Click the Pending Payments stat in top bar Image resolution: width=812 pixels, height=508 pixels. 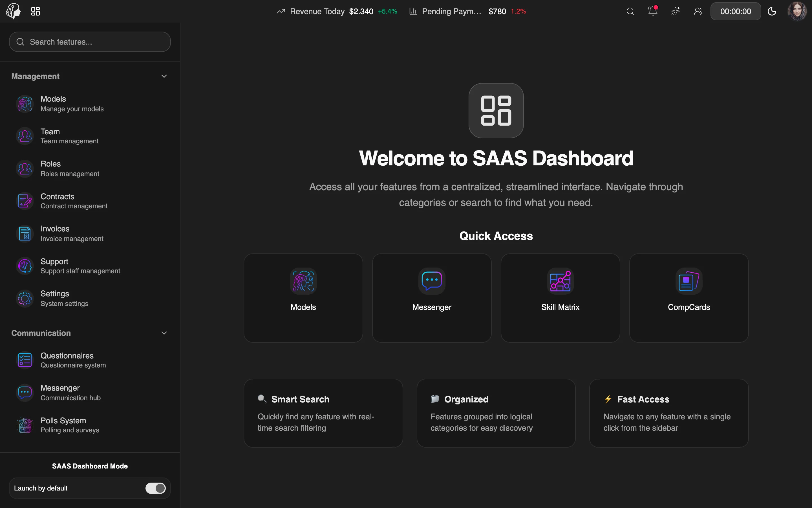point(467,11)
